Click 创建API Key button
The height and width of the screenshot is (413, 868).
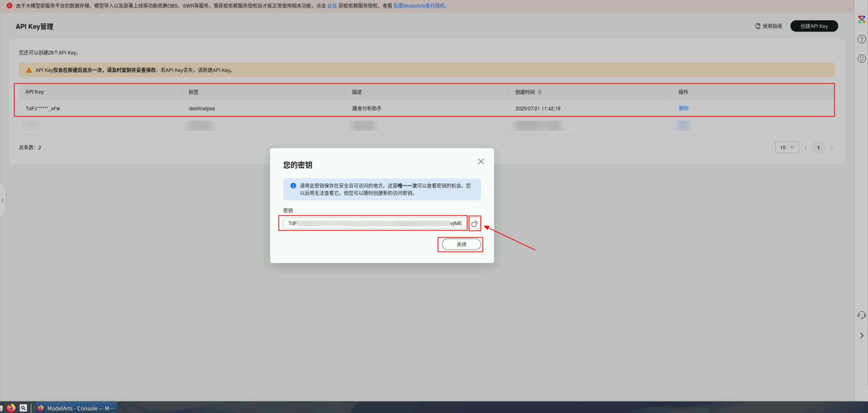click(814, 26)
